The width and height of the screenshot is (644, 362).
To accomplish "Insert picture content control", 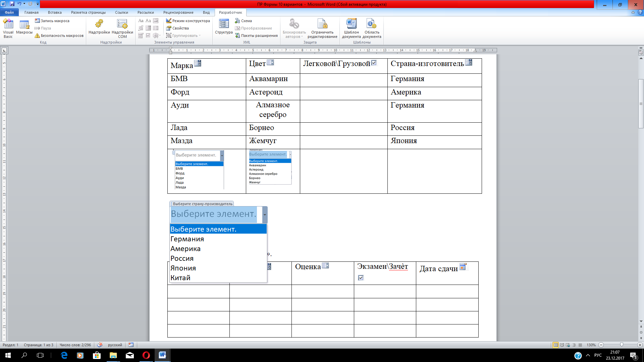I will click(156, 21).
